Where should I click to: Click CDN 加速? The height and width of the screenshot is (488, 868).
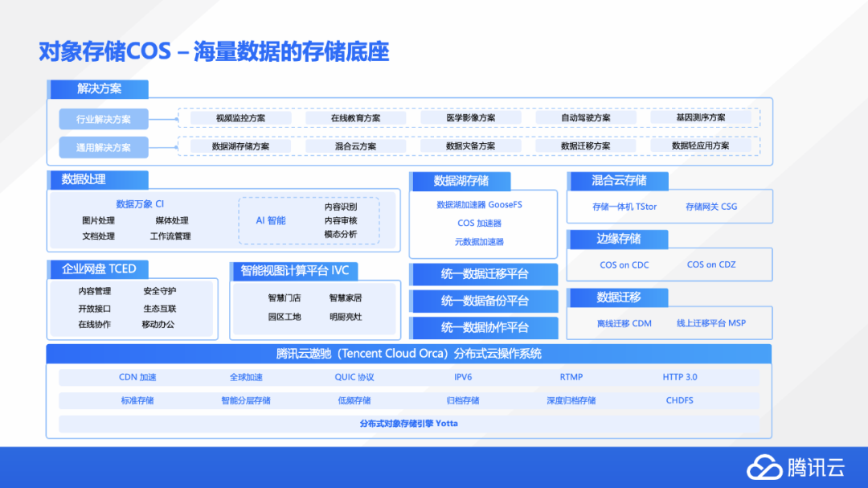coord(138,377)
